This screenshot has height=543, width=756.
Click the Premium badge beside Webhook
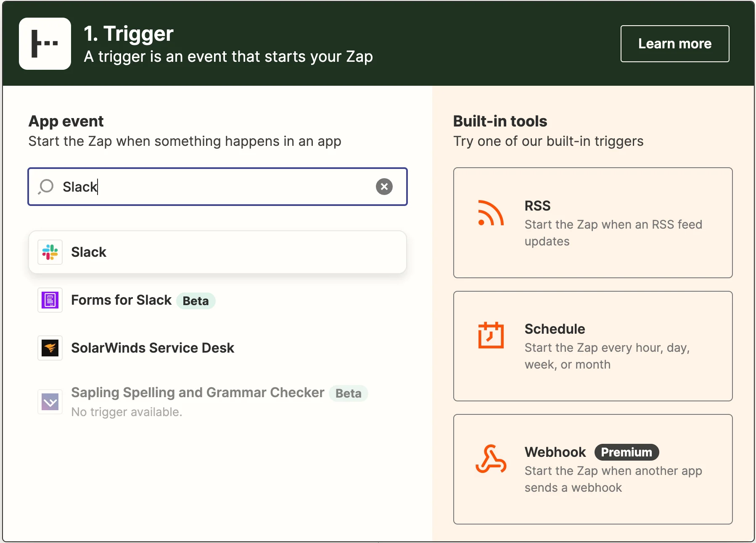(626, 452)
